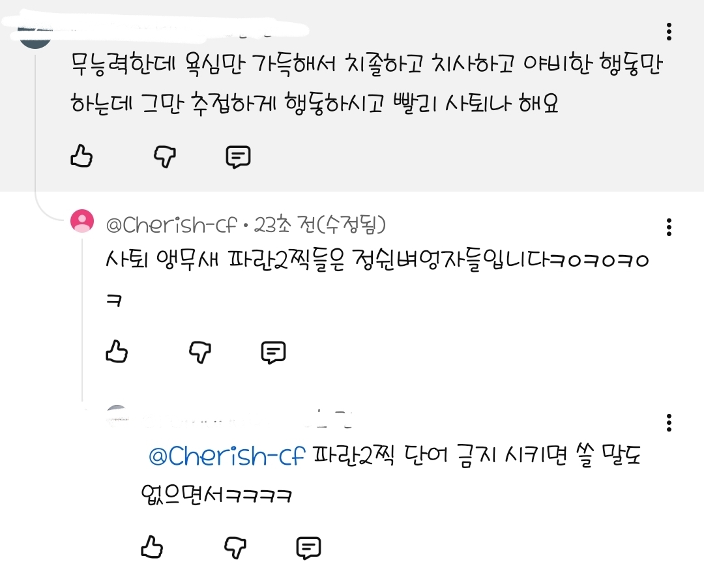
Task: Click the reply text beginning 사퇴 앵무새
Action: pos(377,261)
